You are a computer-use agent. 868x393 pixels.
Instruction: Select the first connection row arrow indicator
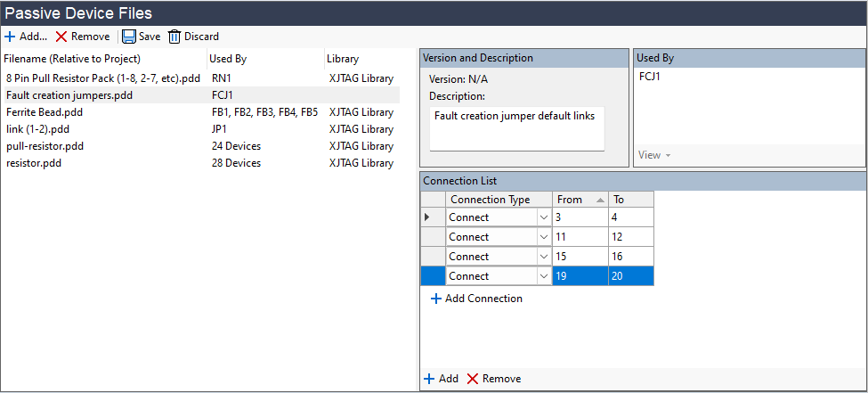click(433, 217)
